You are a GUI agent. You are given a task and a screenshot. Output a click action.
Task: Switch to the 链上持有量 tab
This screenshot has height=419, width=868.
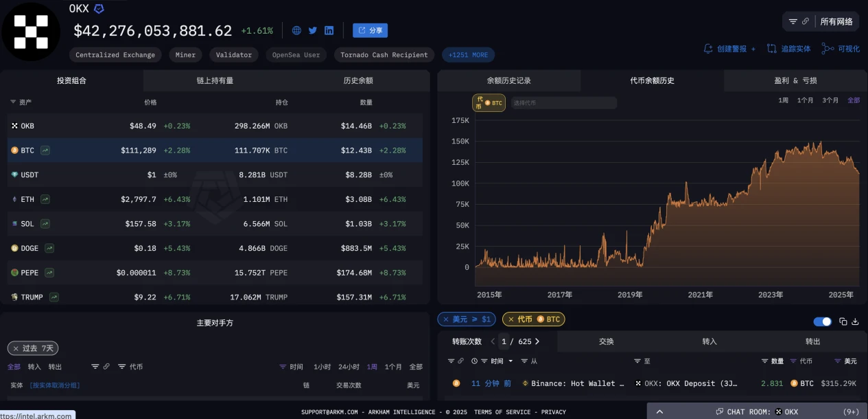215,80
